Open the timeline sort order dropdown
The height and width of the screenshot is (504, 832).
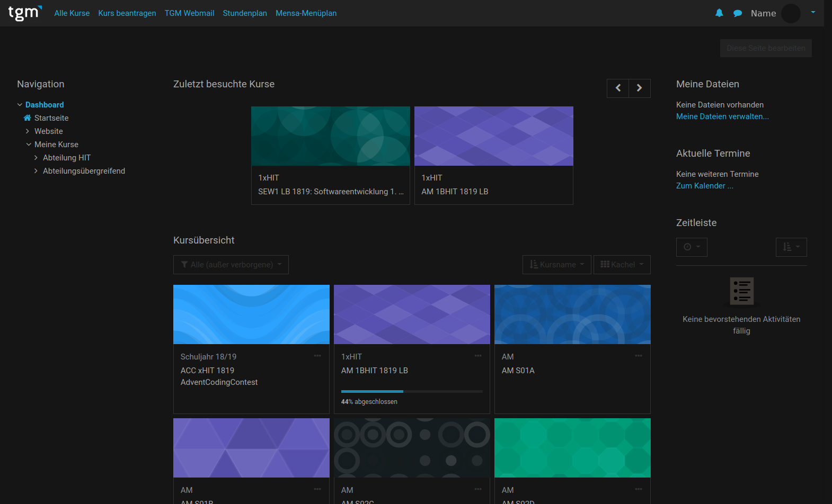point(791,247)
